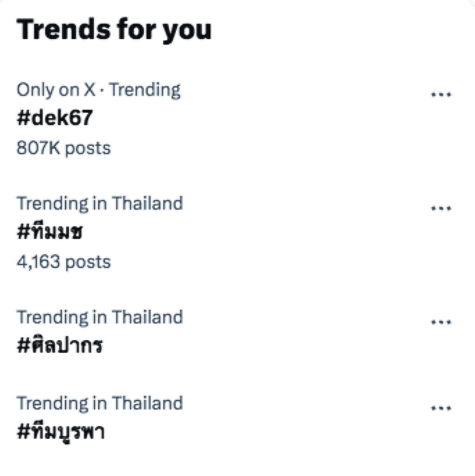Click 'Trending' word beside 'Only on X'
This screenshot has height=476, width=475.
(x=145, y=90)
